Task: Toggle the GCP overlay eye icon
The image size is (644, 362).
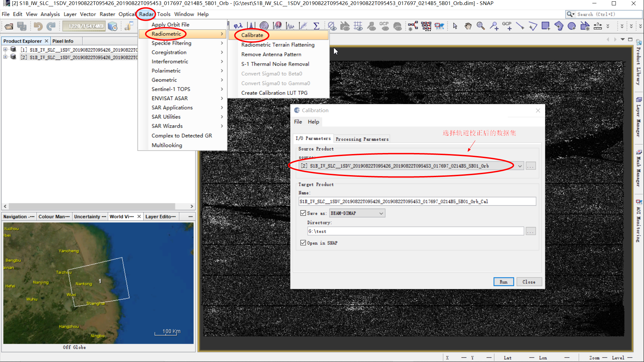Action: [384, 26]
